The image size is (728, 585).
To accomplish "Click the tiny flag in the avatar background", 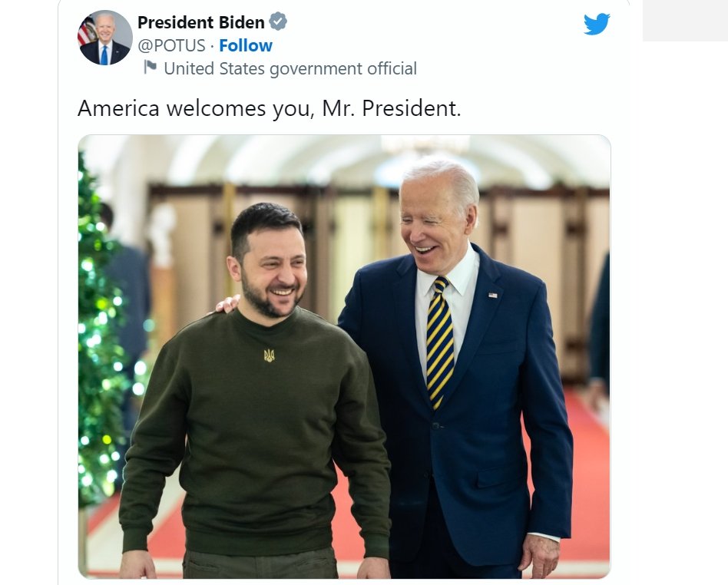I will (x=86, y=31).
